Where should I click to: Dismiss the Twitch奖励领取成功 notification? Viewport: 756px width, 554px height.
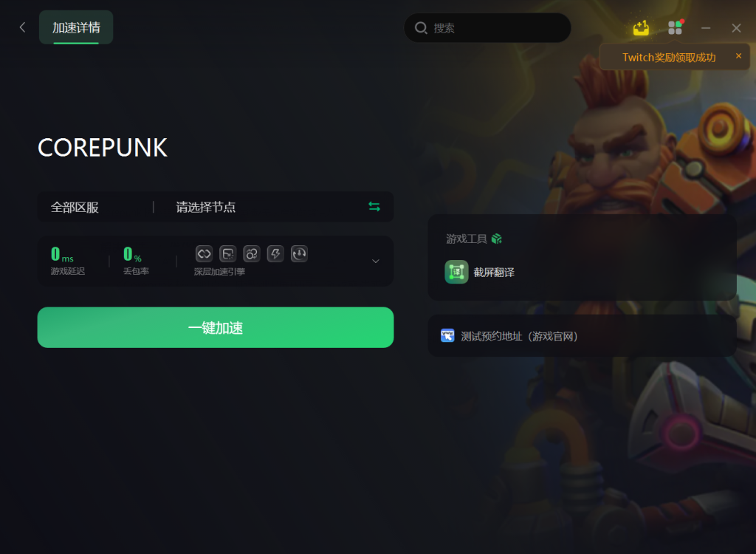(738, 56)
